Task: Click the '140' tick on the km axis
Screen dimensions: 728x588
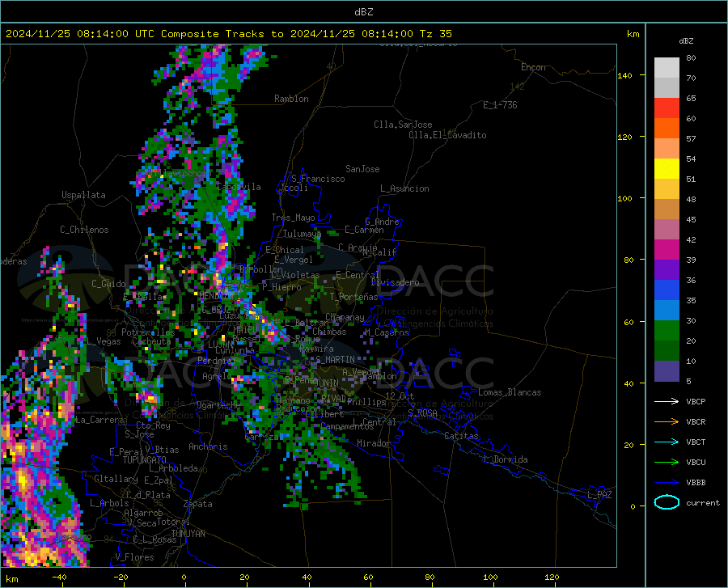Action: click(624, 76)
